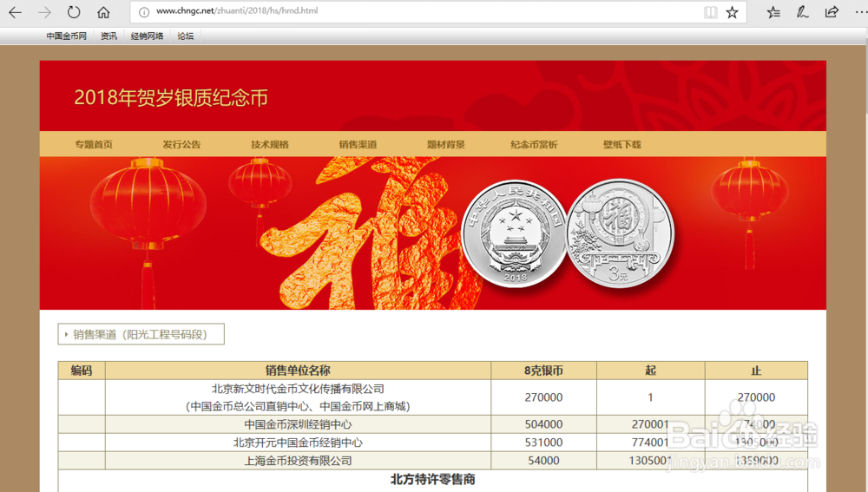Image resolution: width=868 pixels, height=492 pixels.
Task: Select the 上海金币投资有限公司 cell
Action: click(x=298, y=461)
